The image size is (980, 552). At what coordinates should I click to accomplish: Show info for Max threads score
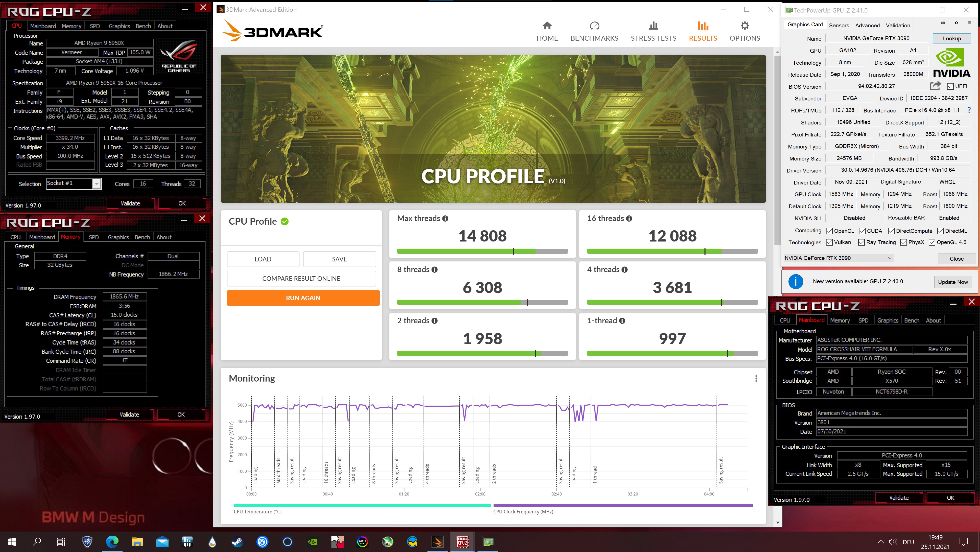click(x=445, y=218)
